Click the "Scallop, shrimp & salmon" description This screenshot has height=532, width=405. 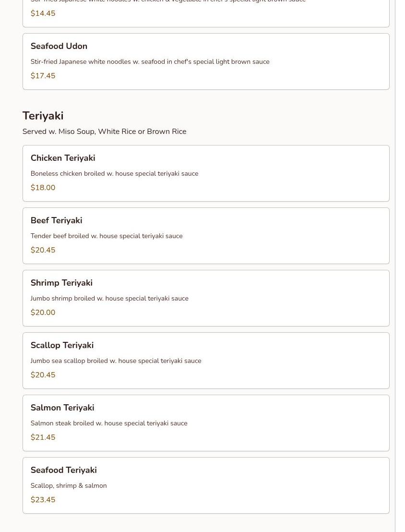point(68,486)
